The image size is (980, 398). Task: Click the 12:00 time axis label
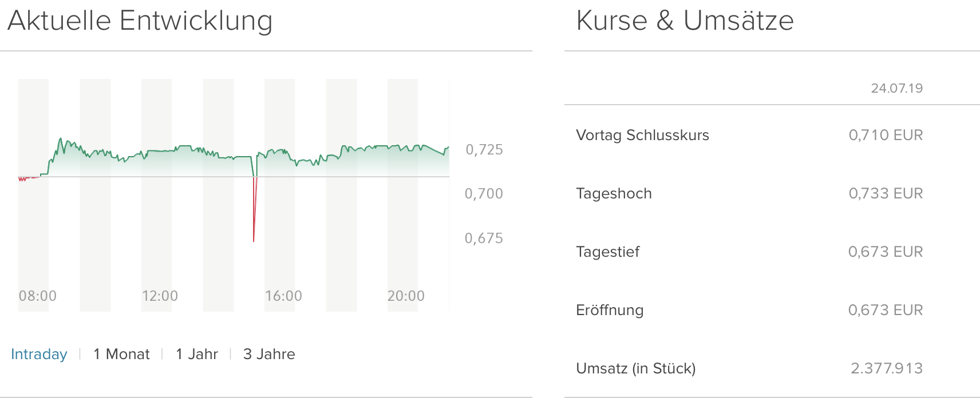pyautogui.click(x=160, y=296)
